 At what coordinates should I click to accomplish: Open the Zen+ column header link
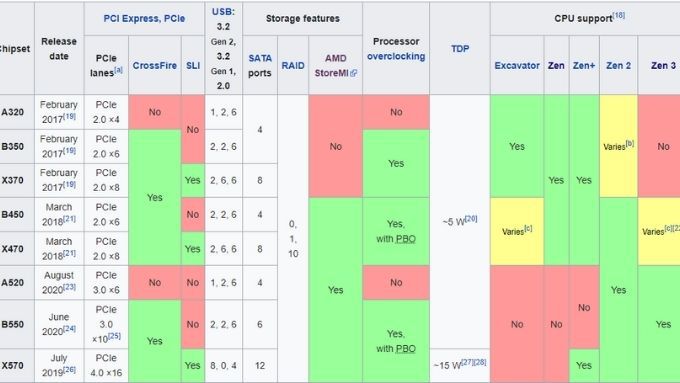point(584,65)
